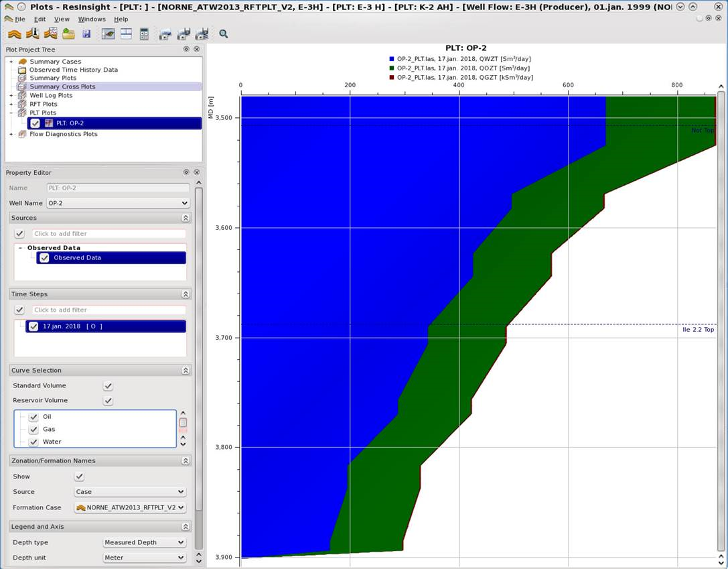Viewport: 728px width, 569px height.
Task: Open the Edit menu
Action: [x=40, y=19]
